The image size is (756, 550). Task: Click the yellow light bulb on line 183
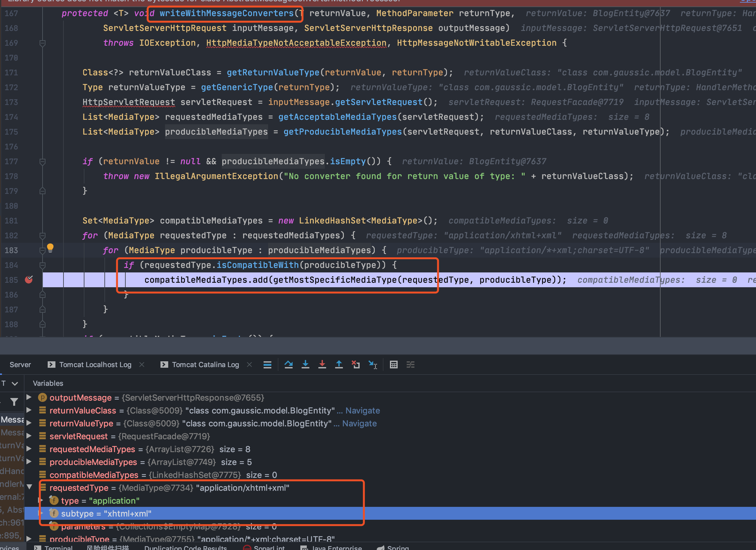point(50,248)
